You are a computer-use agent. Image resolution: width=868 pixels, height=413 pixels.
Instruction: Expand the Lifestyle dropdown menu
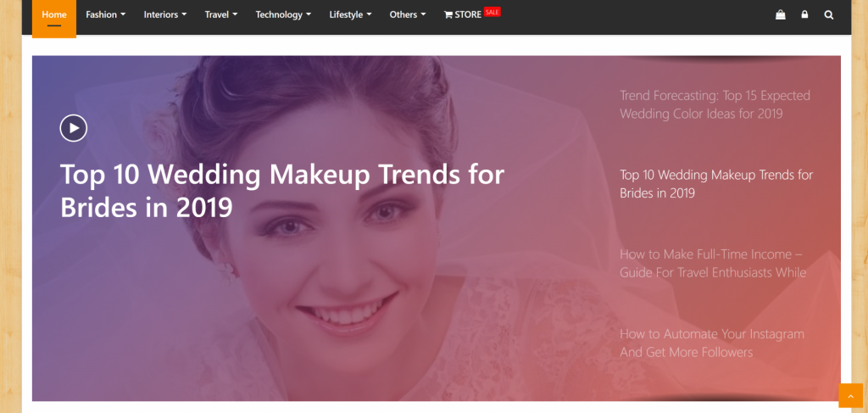point(350,15)
